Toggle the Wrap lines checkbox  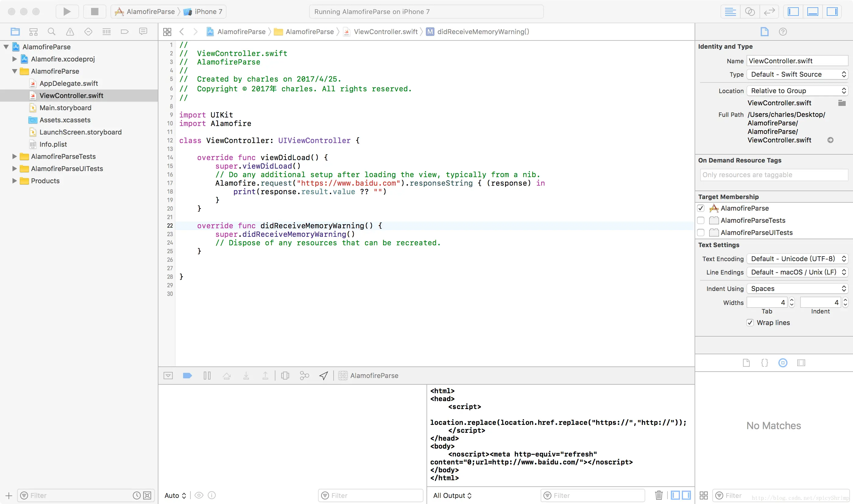click(x=750, y=323)
